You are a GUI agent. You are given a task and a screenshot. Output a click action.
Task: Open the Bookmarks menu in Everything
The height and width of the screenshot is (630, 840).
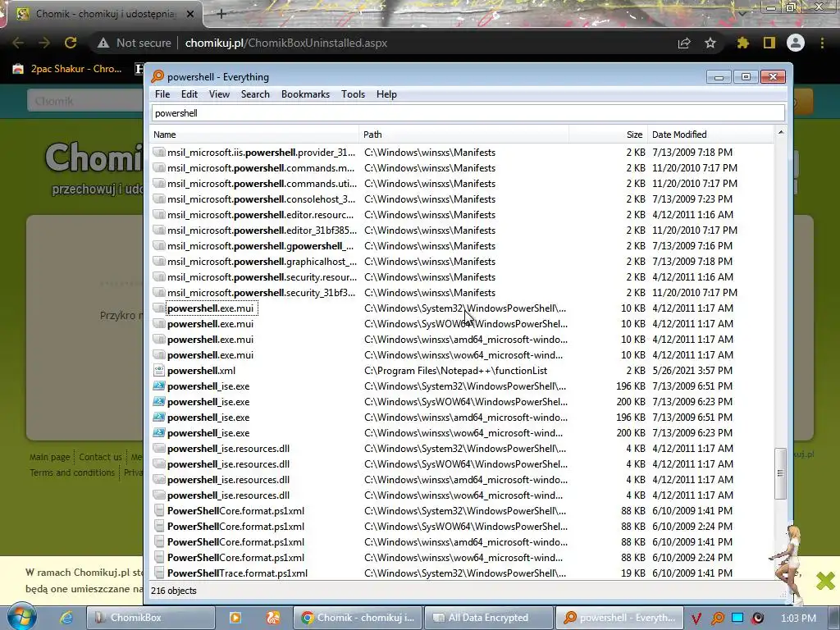305,94
